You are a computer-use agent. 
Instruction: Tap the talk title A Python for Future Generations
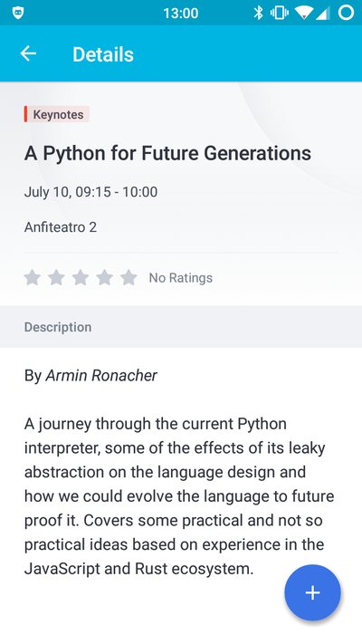(167, 153)
